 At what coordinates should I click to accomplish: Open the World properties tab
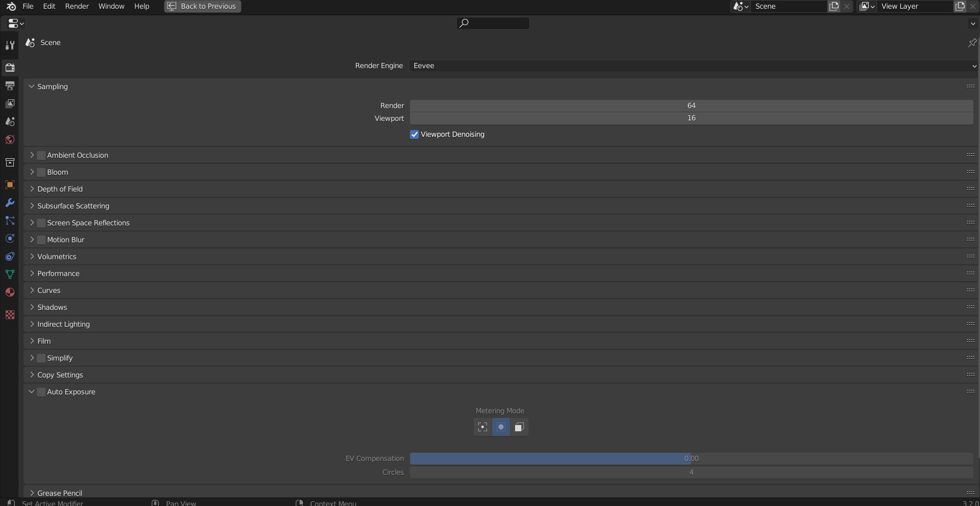click(10, 139)
